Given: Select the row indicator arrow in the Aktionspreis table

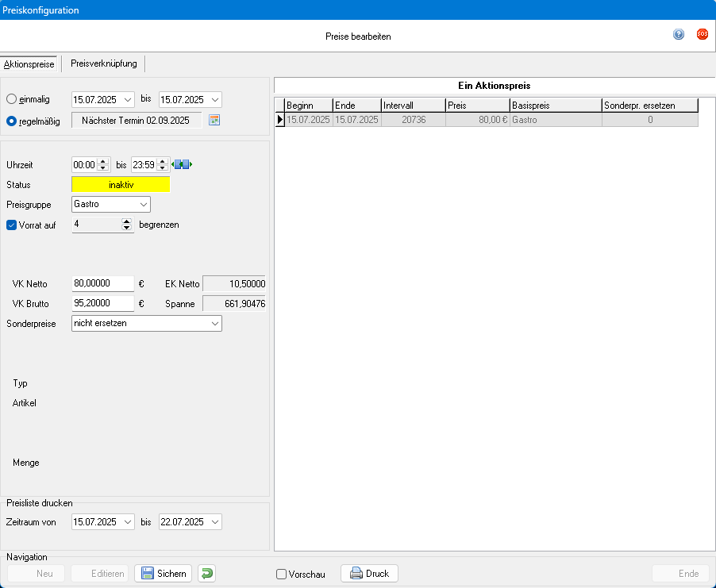Looking at the screenshot, I should click(279, 120).
